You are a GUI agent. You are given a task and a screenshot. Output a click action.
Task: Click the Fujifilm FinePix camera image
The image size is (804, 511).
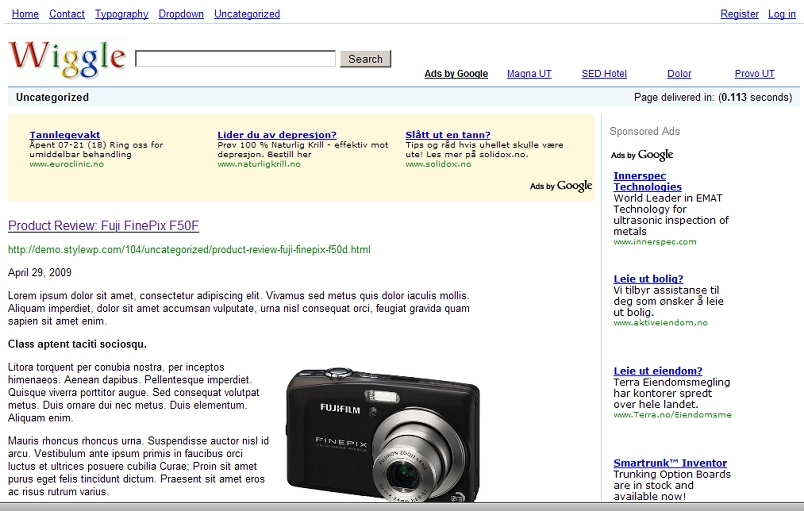(383, 435)
